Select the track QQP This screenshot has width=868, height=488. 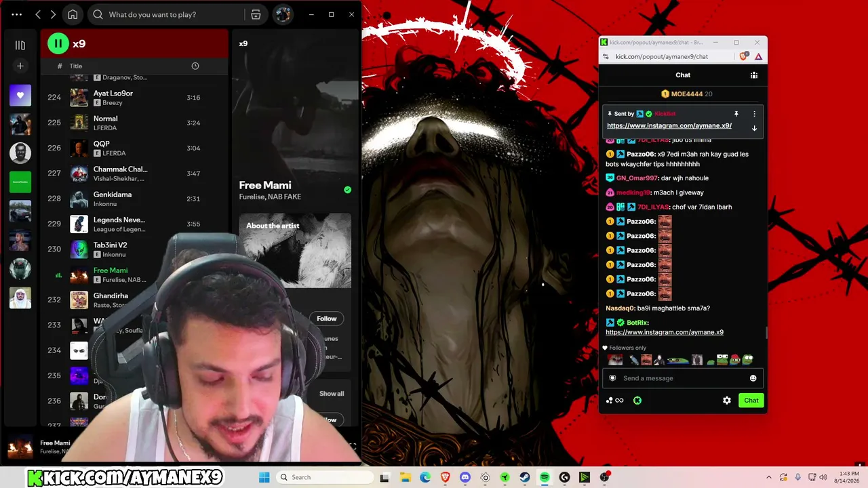coord(134,148)
